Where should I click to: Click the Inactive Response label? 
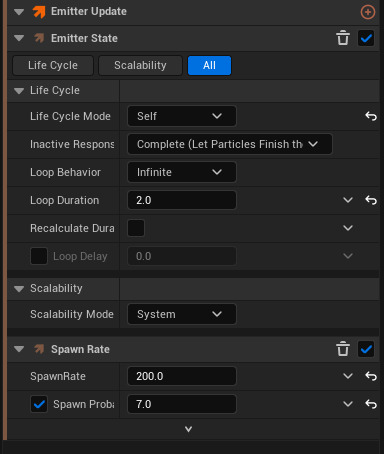click(x=72, y=144)
